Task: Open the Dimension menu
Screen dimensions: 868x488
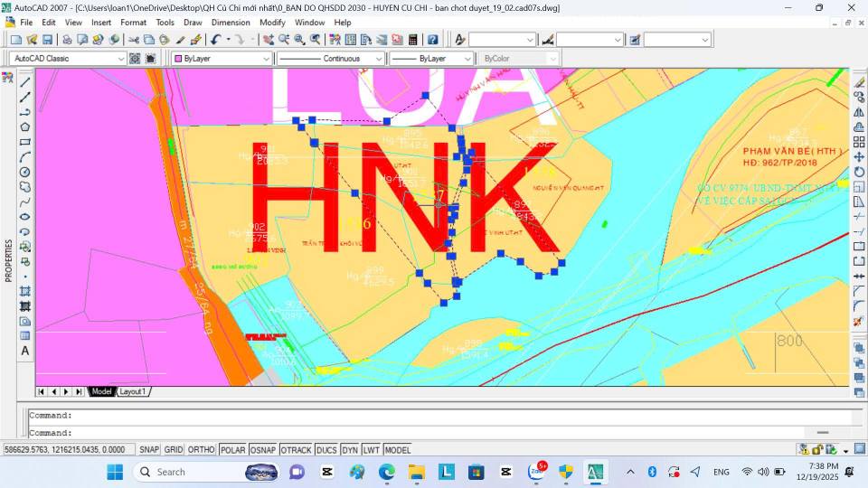Action: tap(231, 22)
